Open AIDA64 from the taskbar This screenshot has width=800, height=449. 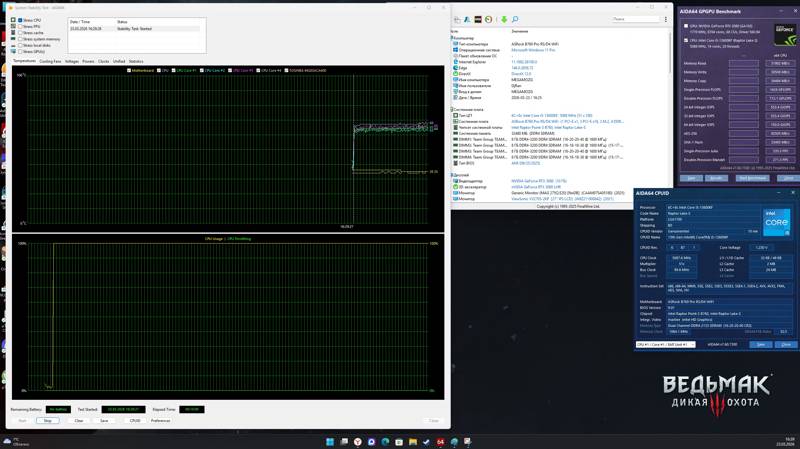(440, 442)
